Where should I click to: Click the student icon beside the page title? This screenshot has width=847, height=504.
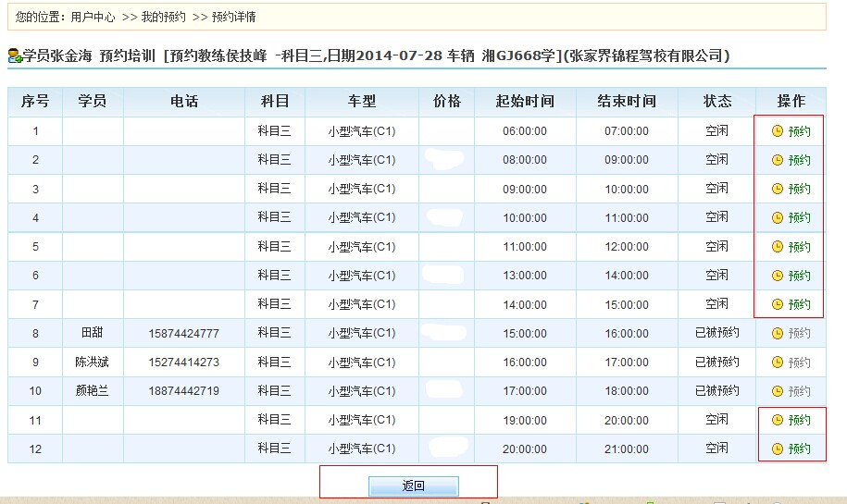[15, 56]
